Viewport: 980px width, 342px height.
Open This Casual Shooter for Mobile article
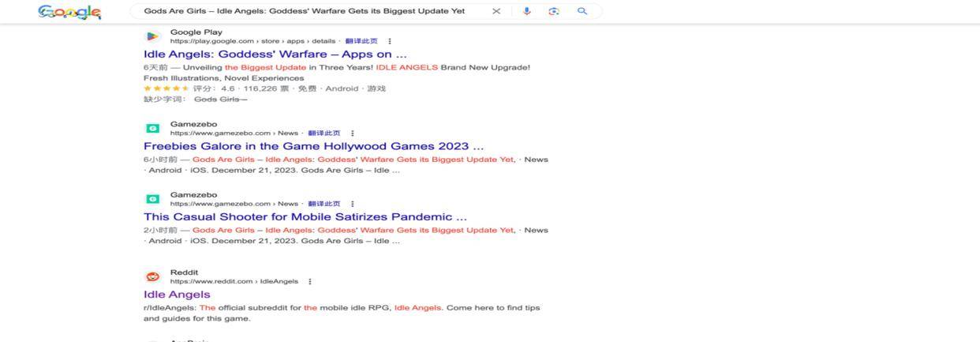point(305,216)
